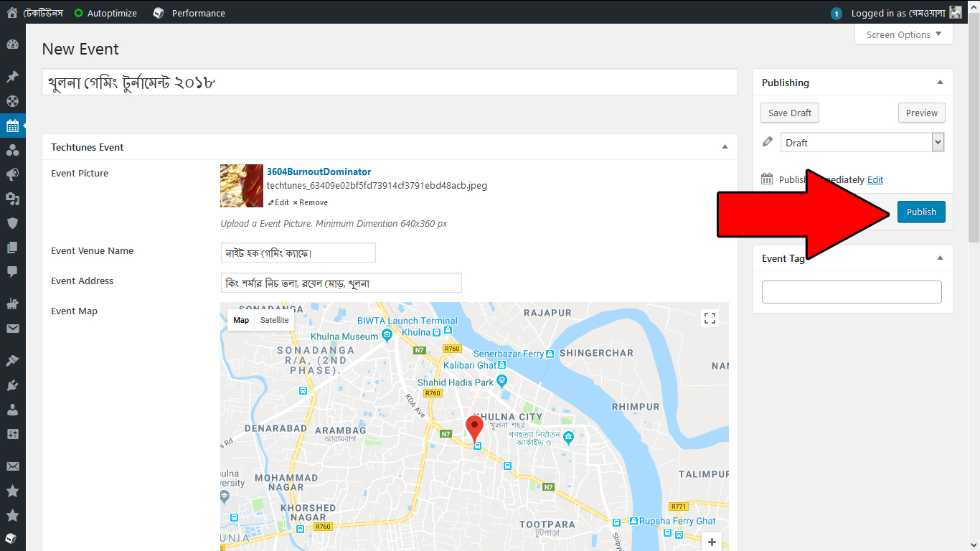Screen dimensions: 980x551
Task: Click the scrollbar up arrow
Action: [974, 6]
